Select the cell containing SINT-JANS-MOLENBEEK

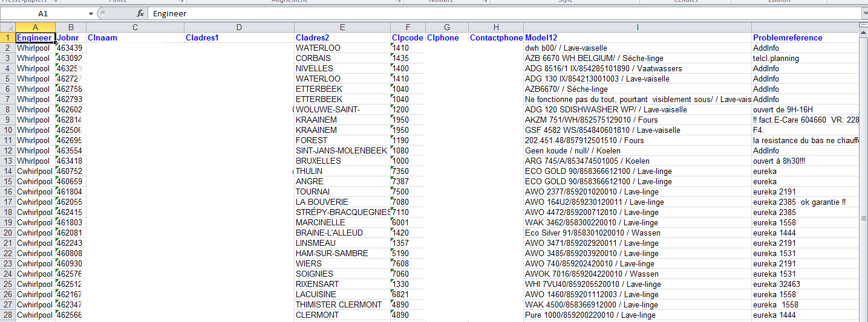click(341, 150)
